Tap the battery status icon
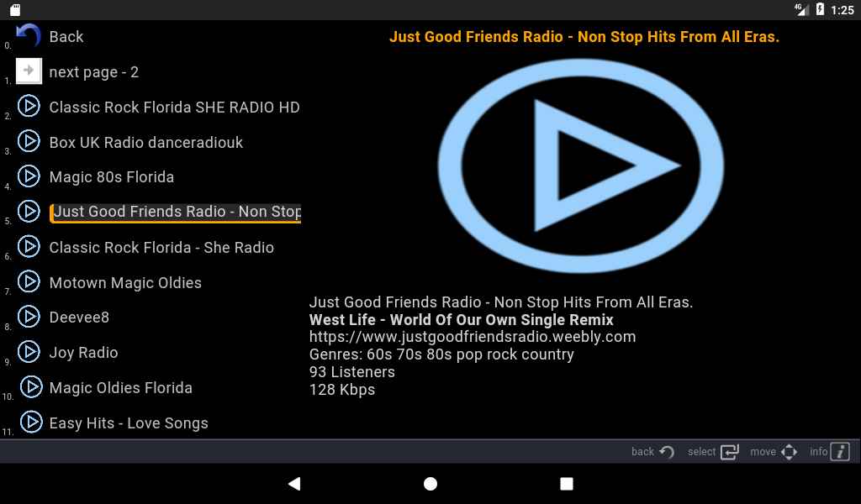This screenshot has width=861, height=504. point(820,8)
